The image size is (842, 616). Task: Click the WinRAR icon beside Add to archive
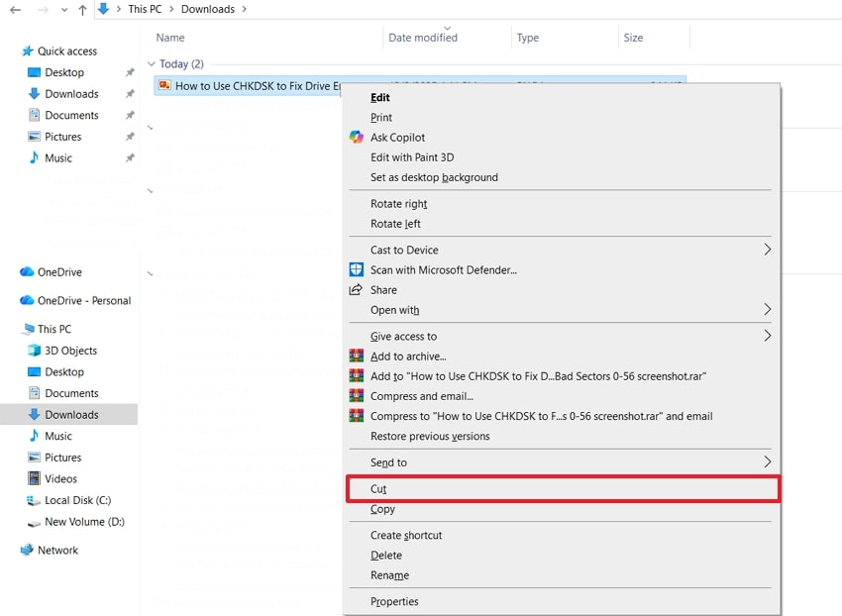[x=357, y=357]
